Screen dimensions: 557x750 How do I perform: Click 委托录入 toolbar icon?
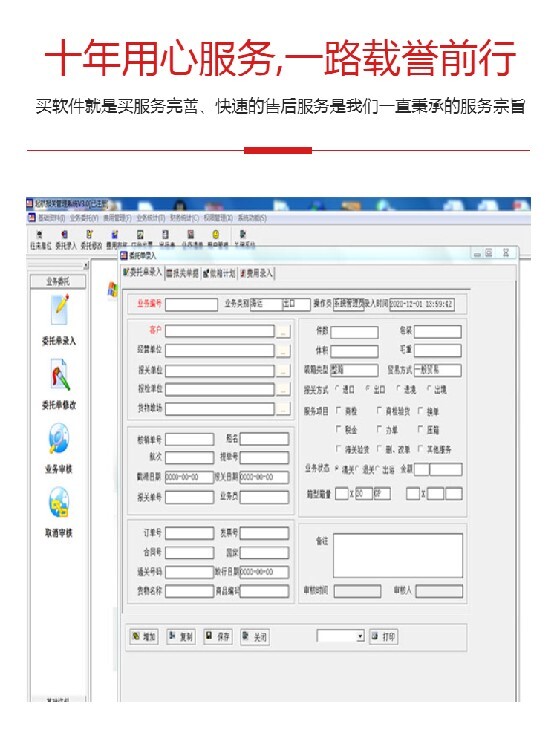(66, 240)
